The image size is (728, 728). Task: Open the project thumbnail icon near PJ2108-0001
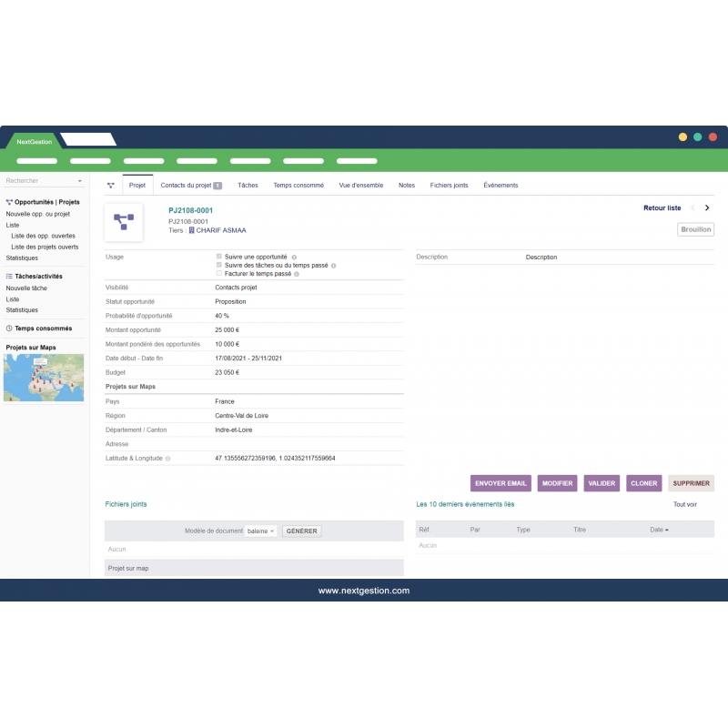123,220
